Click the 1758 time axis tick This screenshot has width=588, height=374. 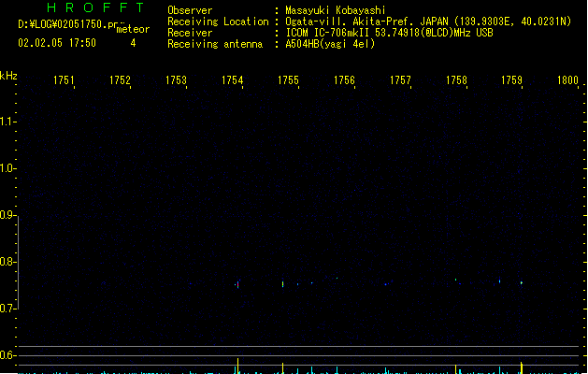456,80
